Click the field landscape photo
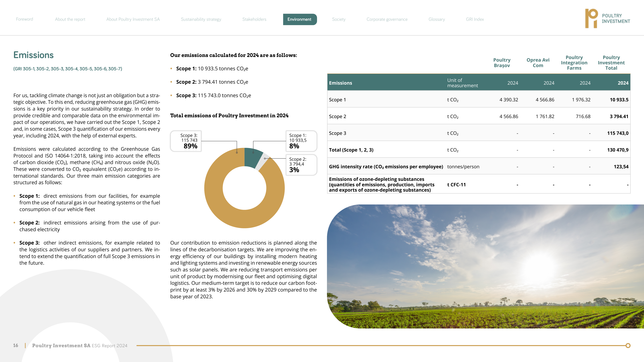The image size is (644, 362). pos(486,266)
